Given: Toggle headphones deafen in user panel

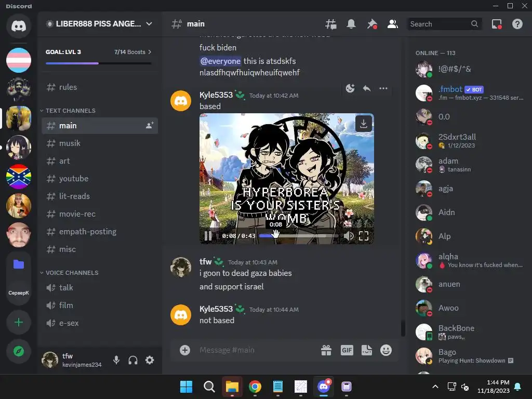Looking at the screenshot, I should click(x=133, y=360).
